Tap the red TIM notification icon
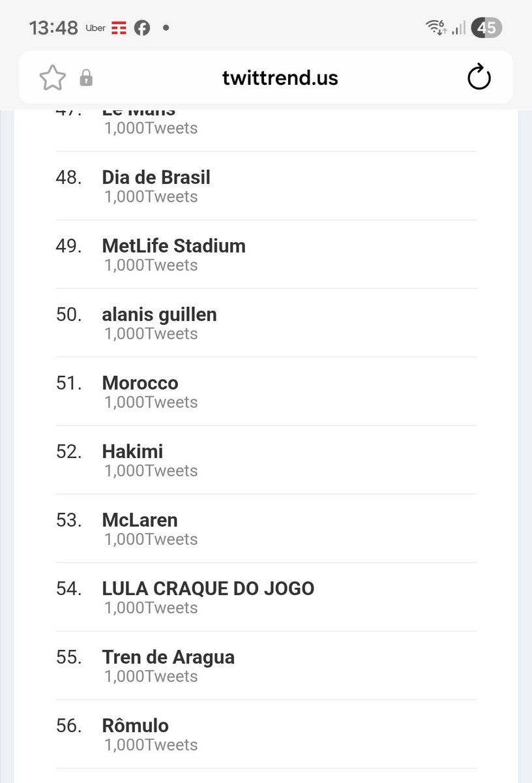 (x=119, y=28)
